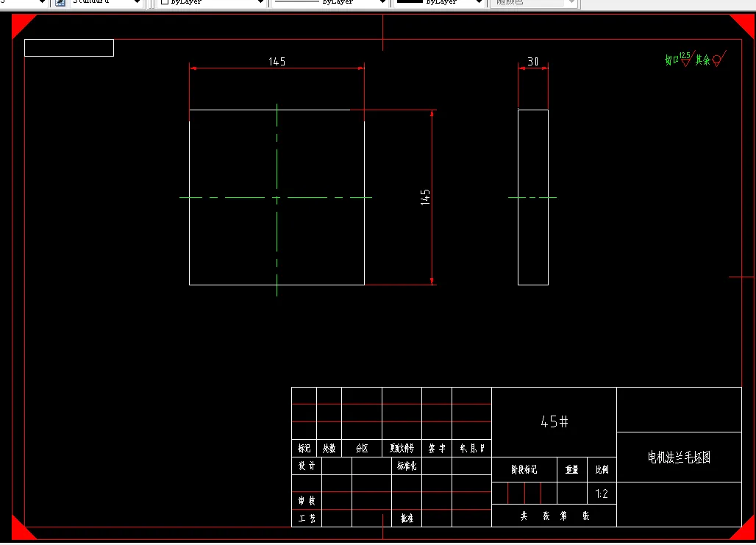Select the 工艺 label
The width and height of the screenshot is (756, 545).
[x=307, y=518]
